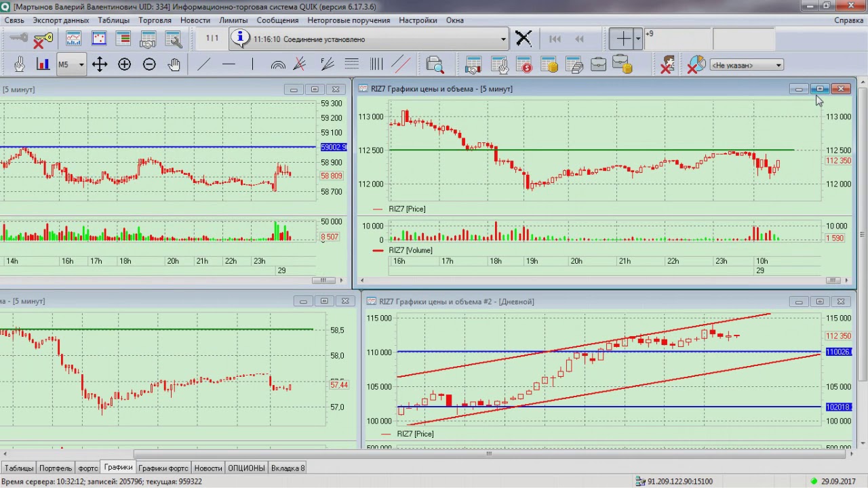Switch to the ОПЦИОНЫ tab
The width and height of the screenshot is (868, 488).
pos(247,468)
